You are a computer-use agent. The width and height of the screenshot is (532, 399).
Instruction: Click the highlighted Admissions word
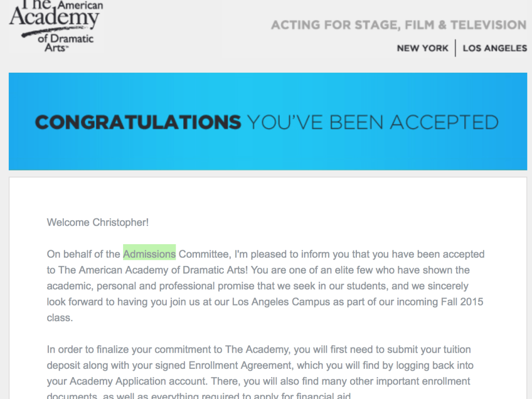pyautogui.click(x=149, y=254)
